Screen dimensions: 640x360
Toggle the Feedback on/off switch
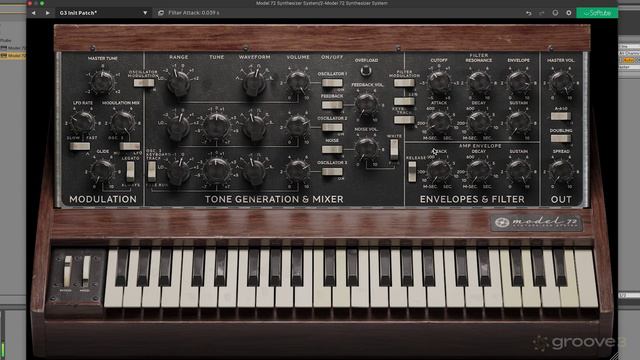(x=332, y=105)
